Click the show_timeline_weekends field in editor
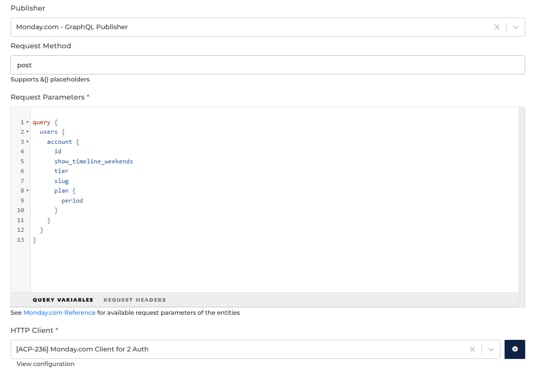The image size is (552, 376). coord(94,161)
